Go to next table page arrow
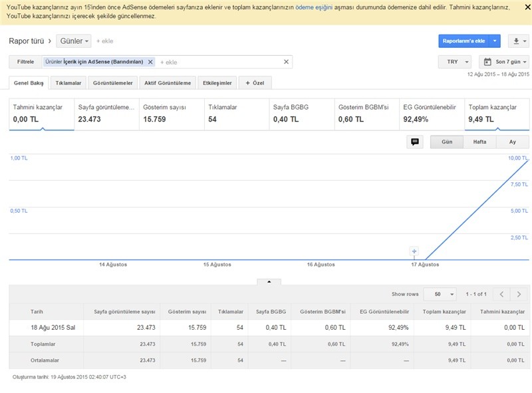532x393 pixels. tap(519, 294)
